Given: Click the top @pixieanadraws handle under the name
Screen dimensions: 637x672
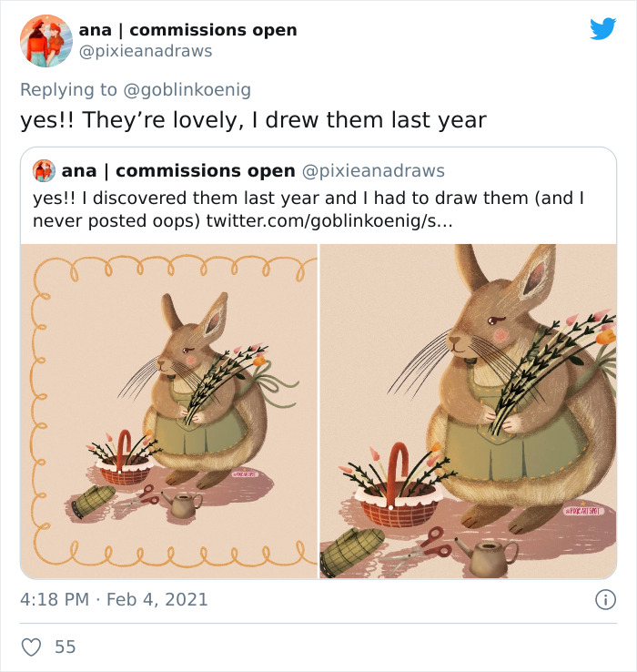Looking at the screenshot, I should point(145,52).
